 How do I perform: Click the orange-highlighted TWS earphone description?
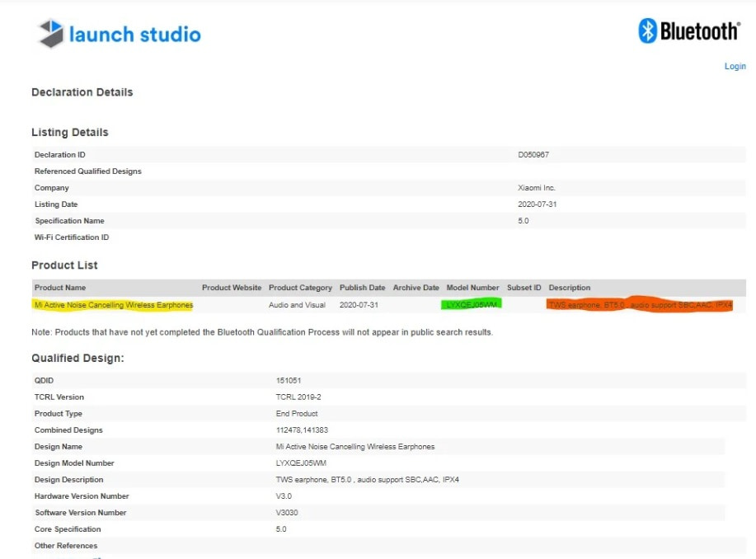tap(640, 304)
